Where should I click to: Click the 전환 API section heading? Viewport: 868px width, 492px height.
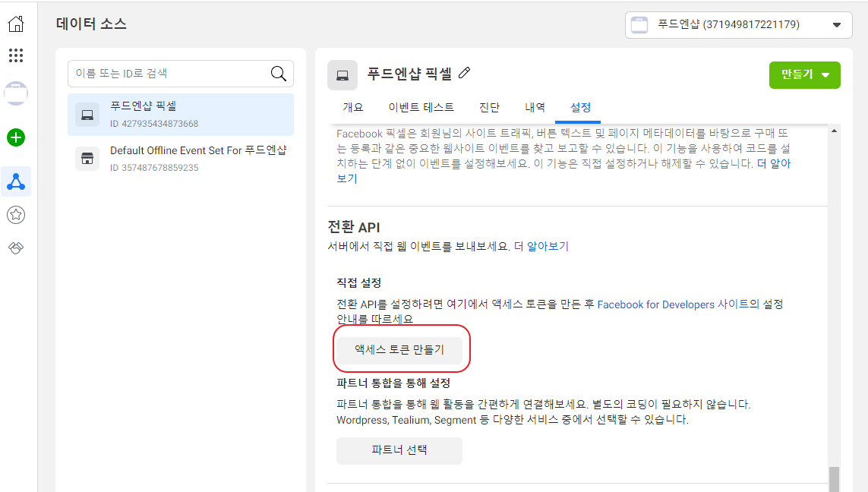354,227
